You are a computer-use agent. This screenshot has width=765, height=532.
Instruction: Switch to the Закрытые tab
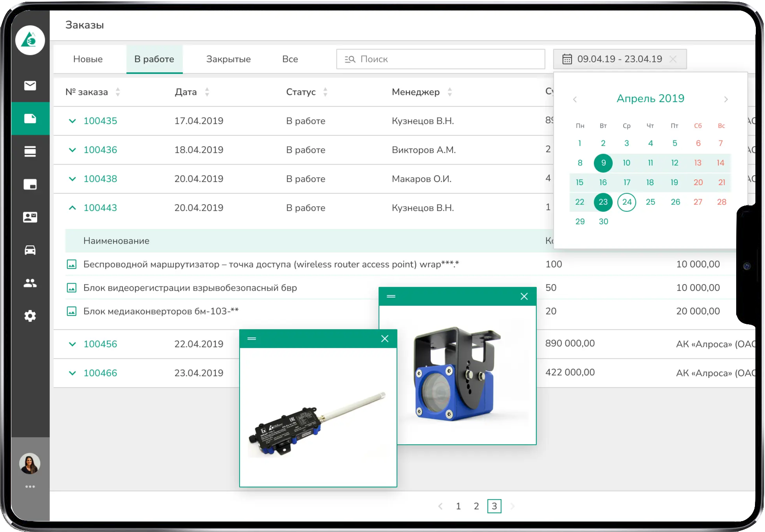228,59
